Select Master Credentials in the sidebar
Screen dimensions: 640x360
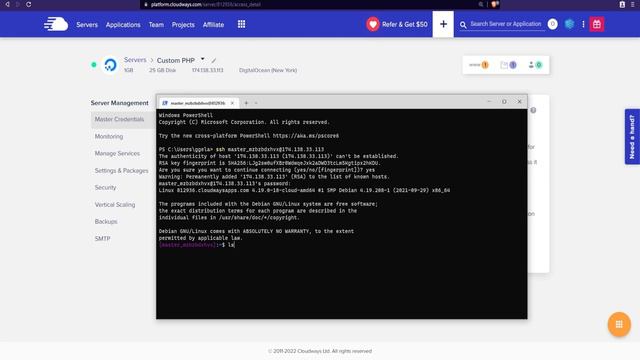122,119
